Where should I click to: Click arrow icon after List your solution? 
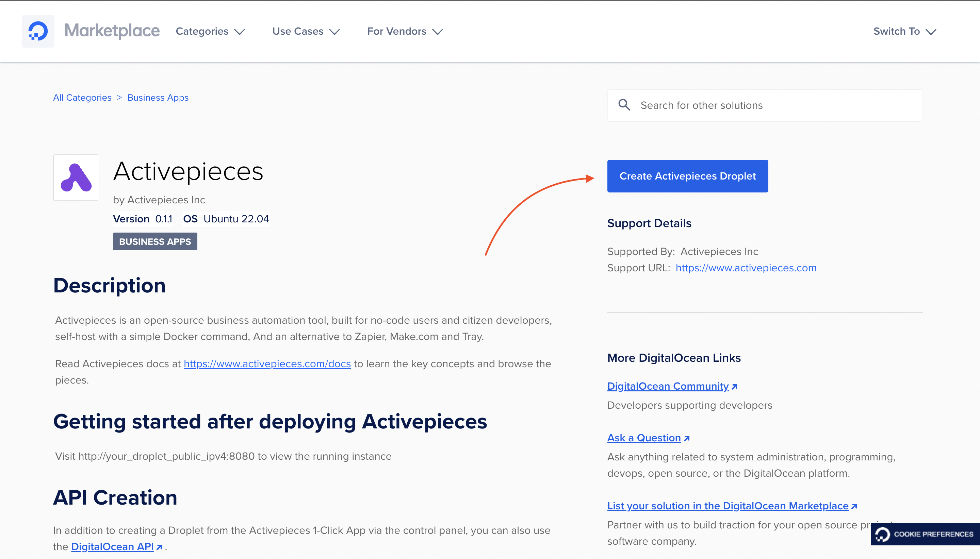click(854, 506)
